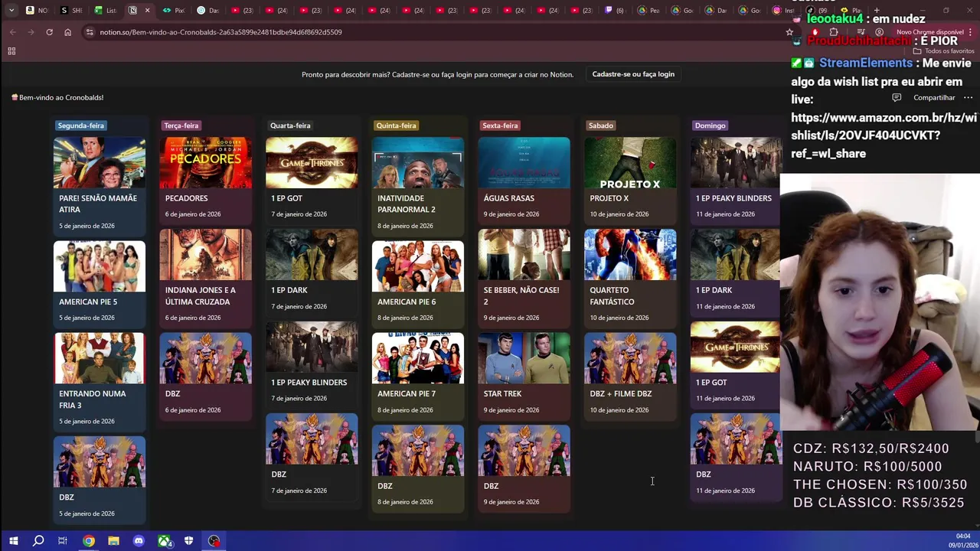Image resolution: width=980 pixels, height=551 pixels.
Task: Open Windows Start menu
Action: (13, 541)
